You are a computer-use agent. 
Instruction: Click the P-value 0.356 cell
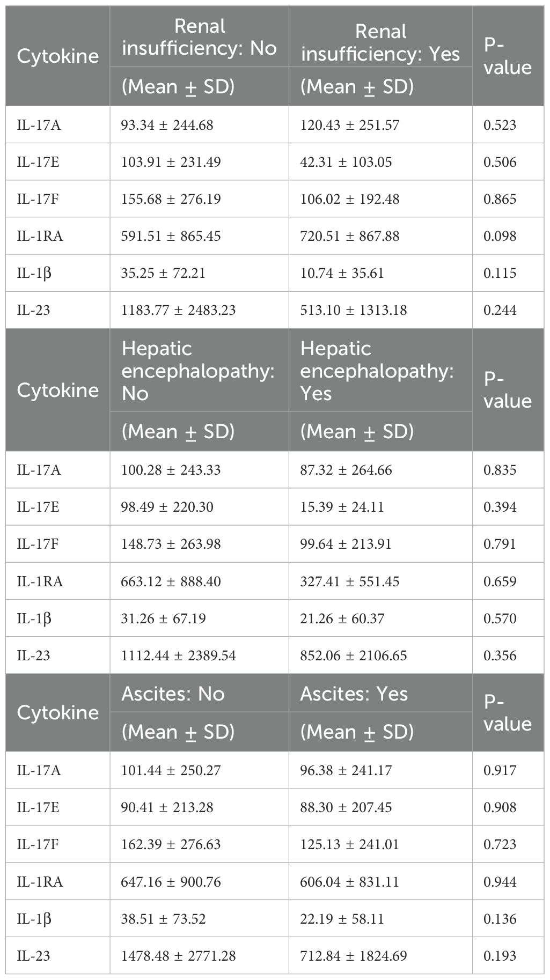500,655
